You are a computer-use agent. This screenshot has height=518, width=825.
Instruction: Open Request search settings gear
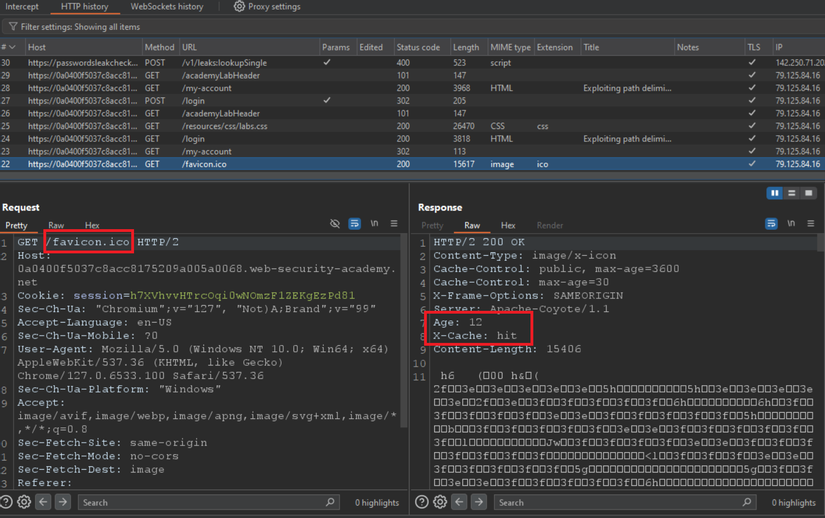24,502
